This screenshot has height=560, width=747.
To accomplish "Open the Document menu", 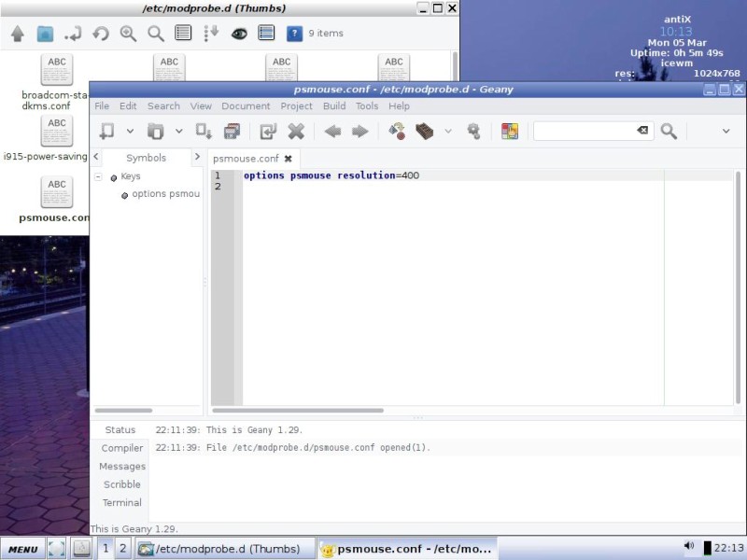I will 246,106.
